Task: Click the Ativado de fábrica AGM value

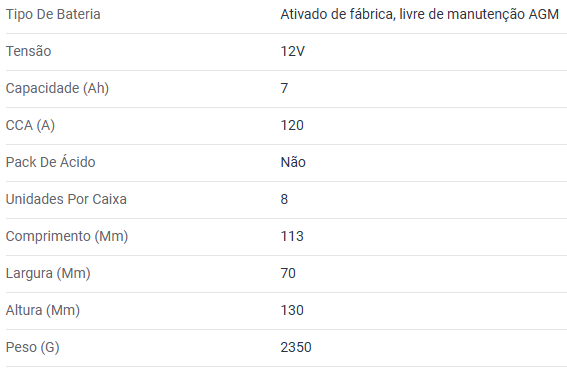Action: click(x=419, y=14)
